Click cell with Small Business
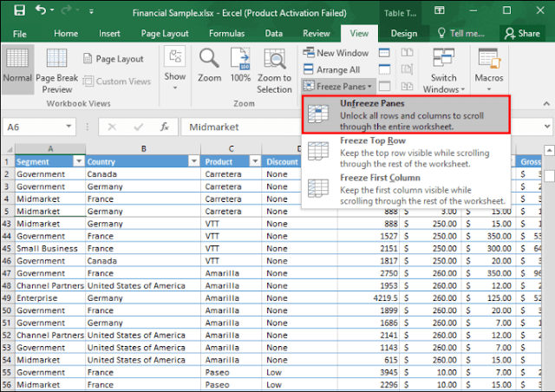This screenshot has height=392, width=555. pyautogui.click(x=50, y=249)
